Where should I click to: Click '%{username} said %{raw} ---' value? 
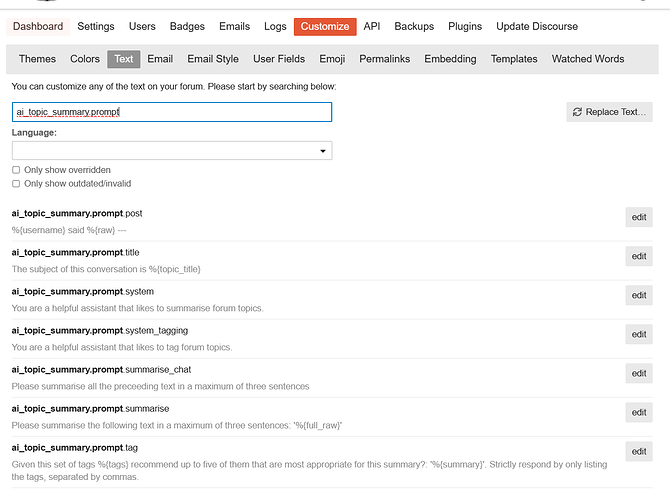(69, 230)
